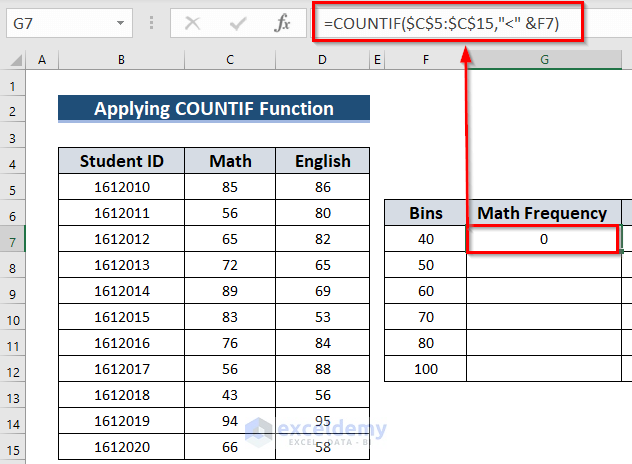The width and height of the screenshot is (632, 464).
Task: Select column F header
Action: [426, 60]
